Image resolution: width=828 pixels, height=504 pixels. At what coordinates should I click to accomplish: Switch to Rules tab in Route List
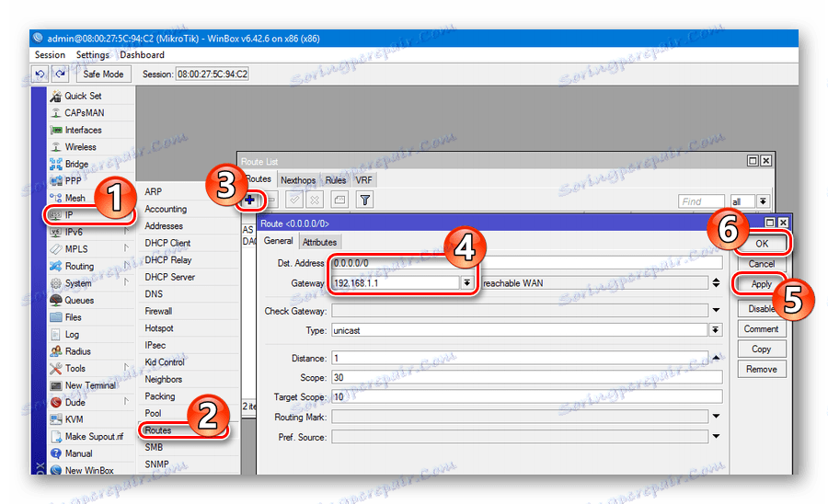[x=335, y=180]
